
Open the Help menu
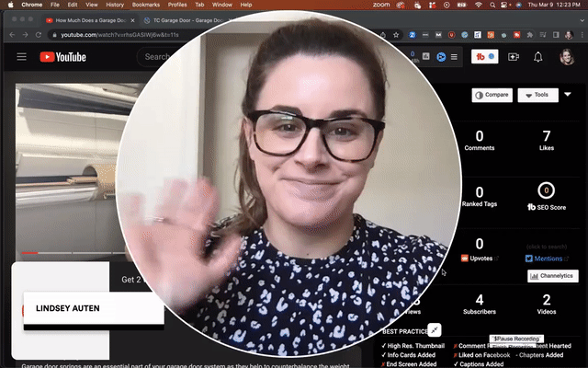coord(246,5)
